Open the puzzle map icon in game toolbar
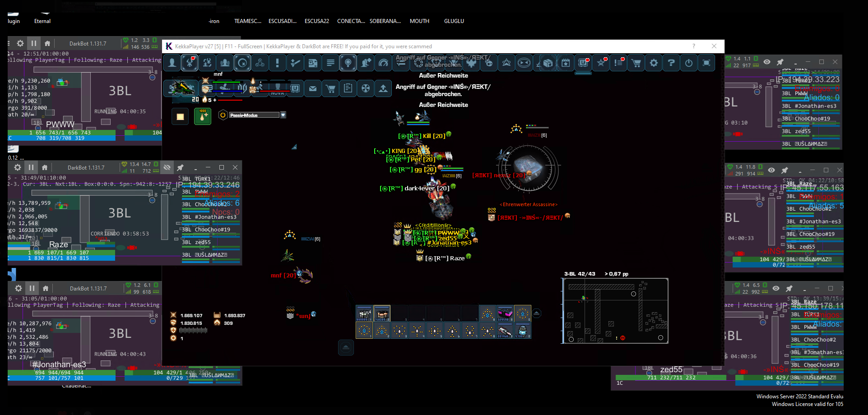Image resolution: width=868 pixels, height=415 pixels. [313, 63]
